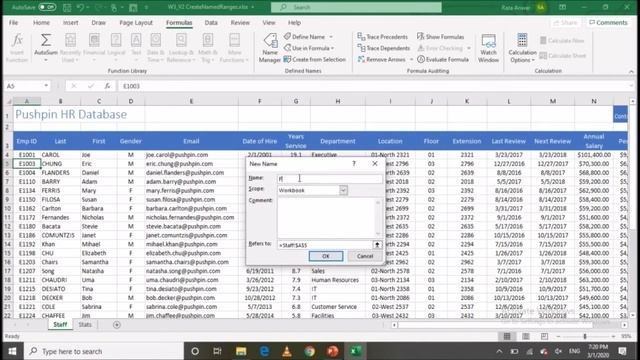The image size is (640, 360).
Task: Click Create from Selection
Action: pos(315,60)
